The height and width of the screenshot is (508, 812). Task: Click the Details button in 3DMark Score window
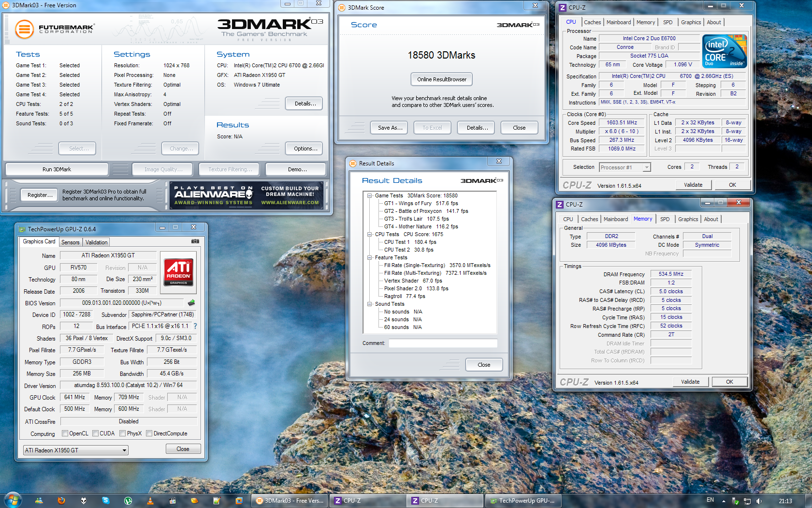point(477,128)
